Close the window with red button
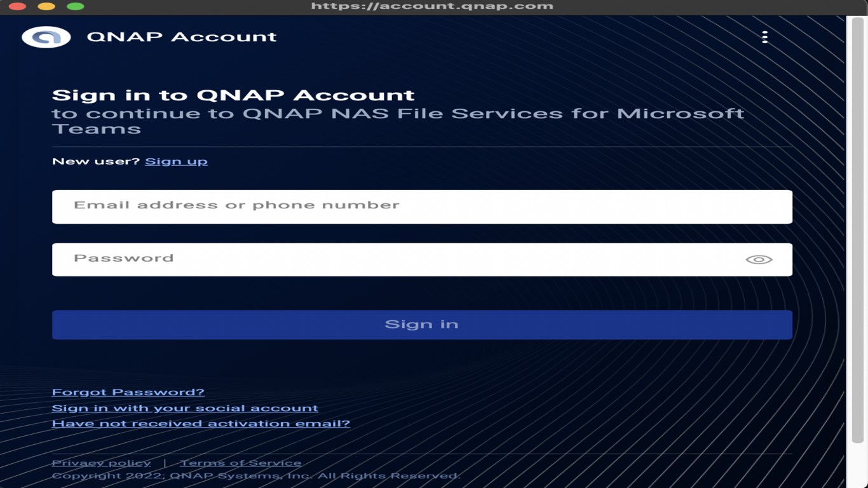Image resolution: width=868 pixels, height=488 pixels. coord(17,6)
